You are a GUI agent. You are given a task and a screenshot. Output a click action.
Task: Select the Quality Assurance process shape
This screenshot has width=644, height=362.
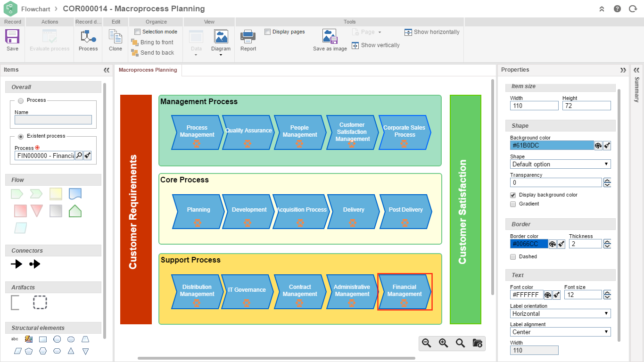248,132
